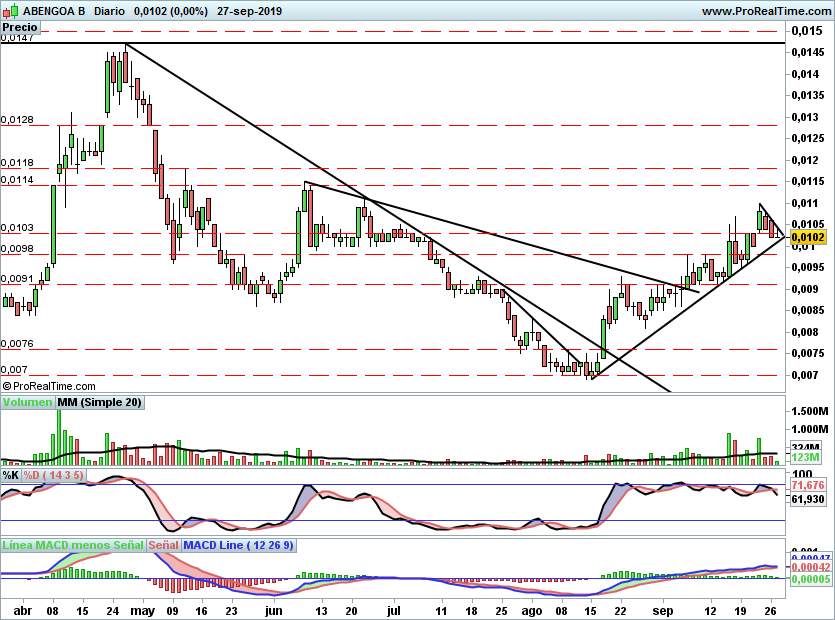This screenshot has height=620, width=835.
Task: Click the %D (14 3 5) label
Action: 53,475
